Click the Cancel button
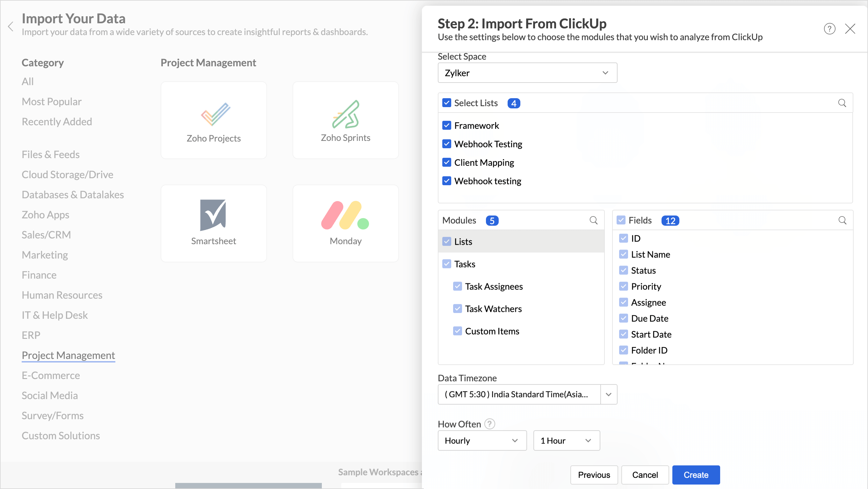The width and height of the screenshot is (868, 489). click(x=645, y=475)
